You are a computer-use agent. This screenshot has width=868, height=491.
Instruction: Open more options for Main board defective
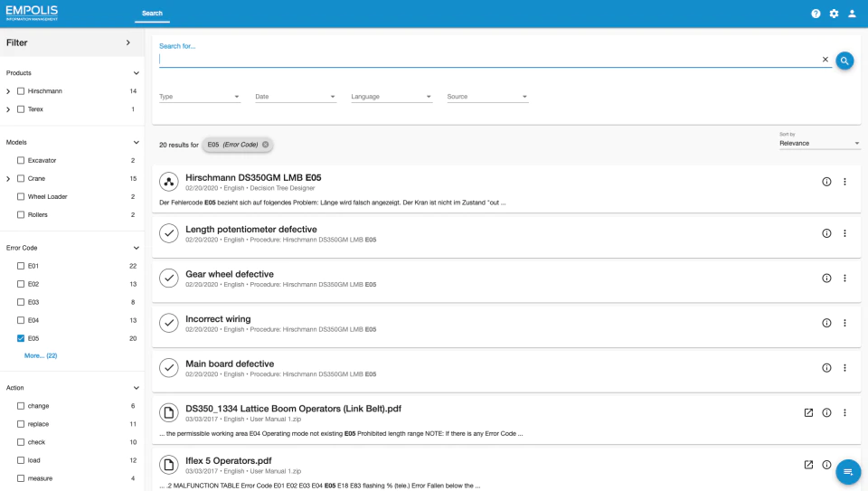click(x=844, y=367)
